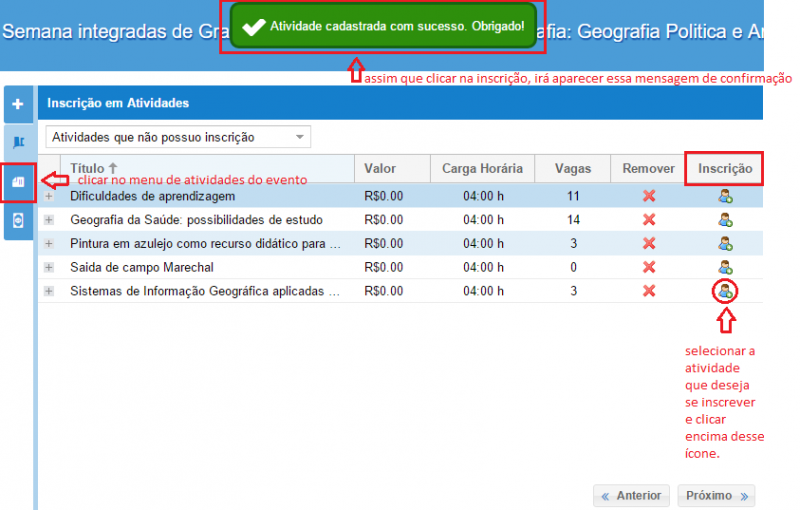Click Inscrição icon for Sistemas de Informação Geográfica
This screenshot has width=800, height=510.
(726, 291)
